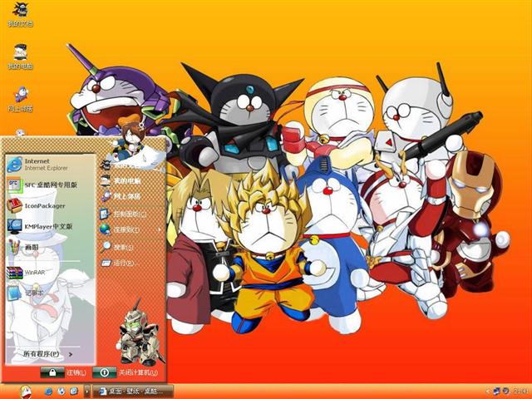532x399 pixels.
Task: Open My Computer desktop icon
Action: coord(20,57)
